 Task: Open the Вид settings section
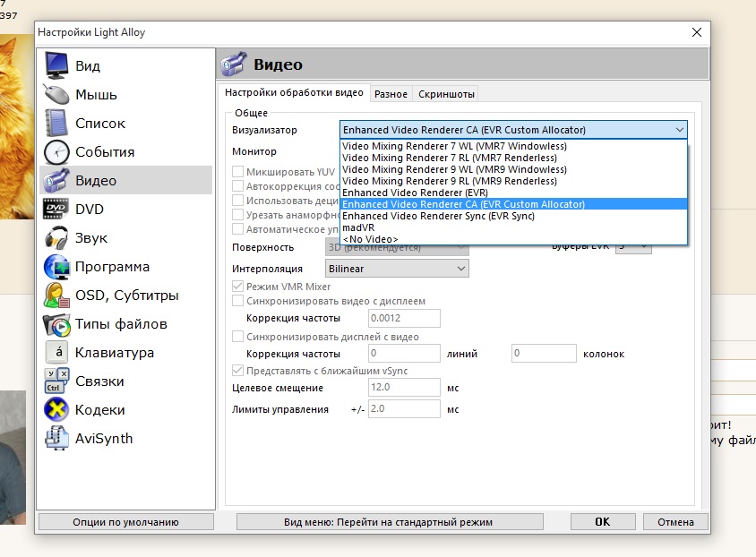pos(125,65)
